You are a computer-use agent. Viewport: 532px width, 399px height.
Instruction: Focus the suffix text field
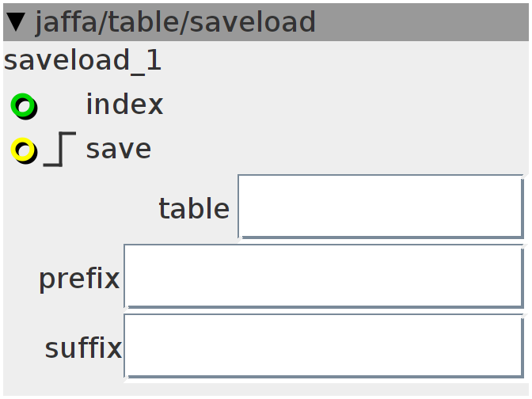pos(324,346)
